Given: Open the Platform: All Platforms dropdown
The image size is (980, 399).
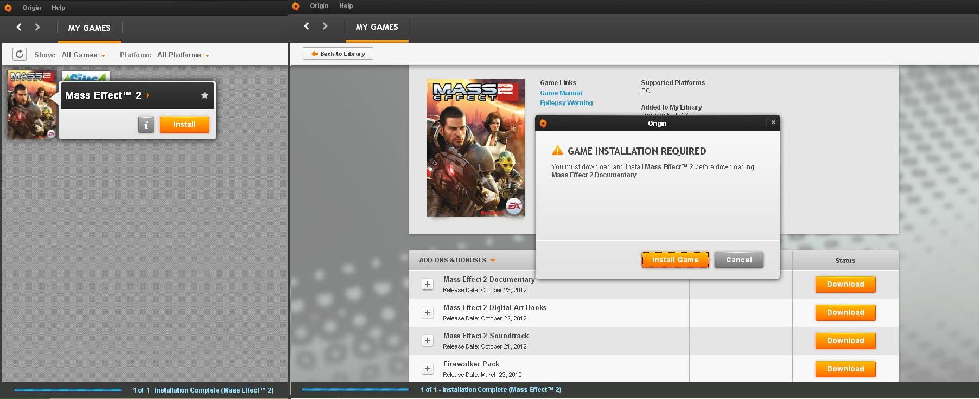Looking at the screenshot, I should (183, 55).
